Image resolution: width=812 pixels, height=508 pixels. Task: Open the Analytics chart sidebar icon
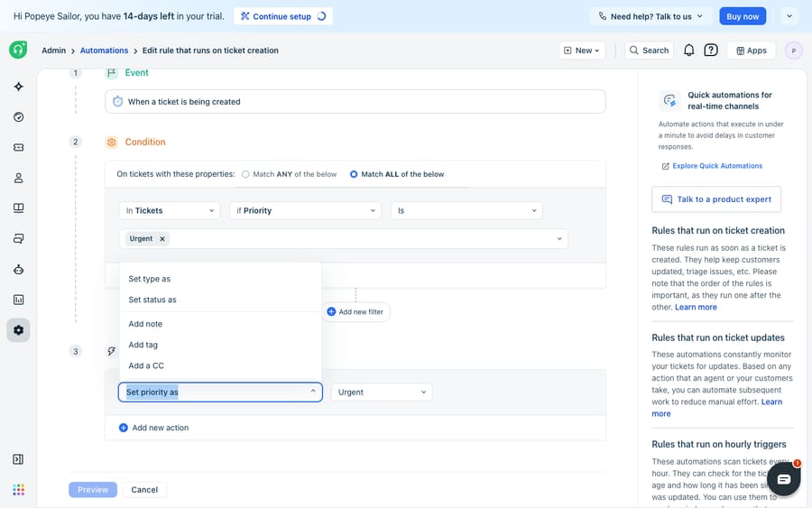(19, 300)
